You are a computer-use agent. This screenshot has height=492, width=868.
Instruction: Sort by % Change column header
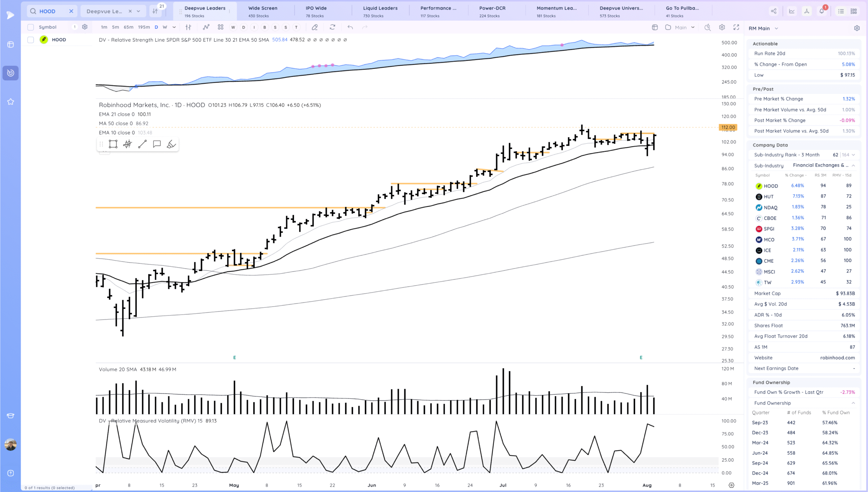point(796,175)
